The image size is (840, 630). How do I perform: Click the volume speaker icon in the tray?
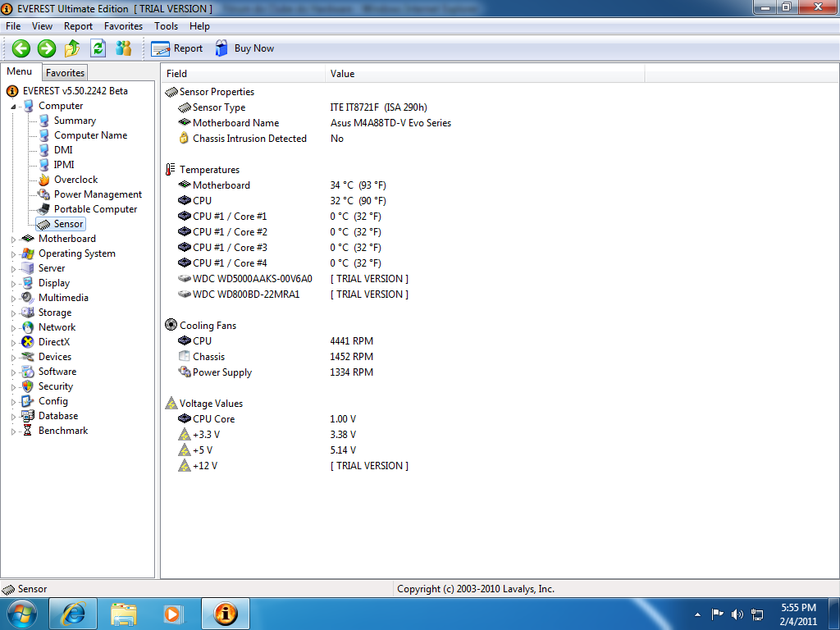point(737,614)
